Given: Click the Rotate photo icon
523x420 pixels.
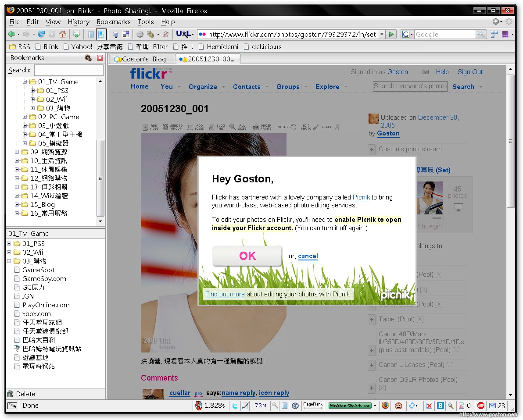Looking at the screenshot, I should click(293, 127).
